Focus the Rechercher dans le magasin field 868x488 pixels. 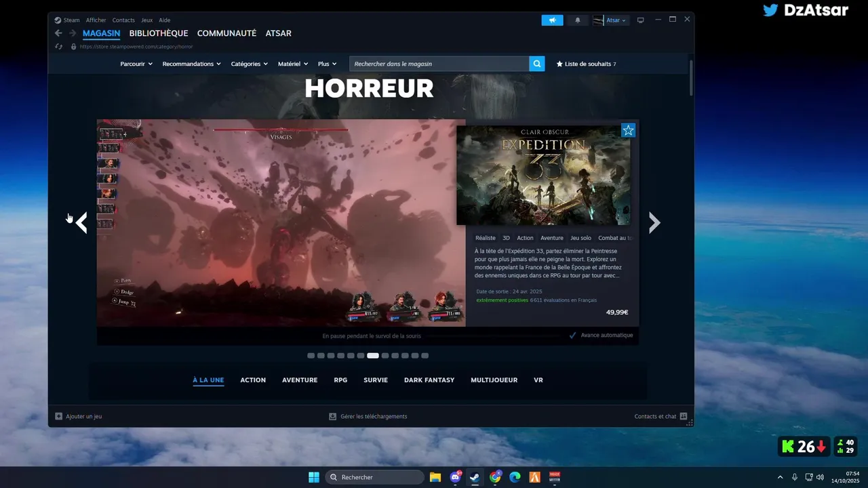coord(439,64)
